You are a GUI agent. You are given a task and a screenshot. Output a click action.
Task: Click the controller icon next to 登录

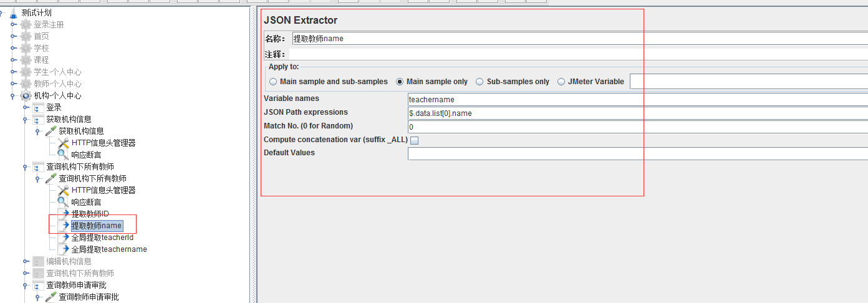pos(38,107)
